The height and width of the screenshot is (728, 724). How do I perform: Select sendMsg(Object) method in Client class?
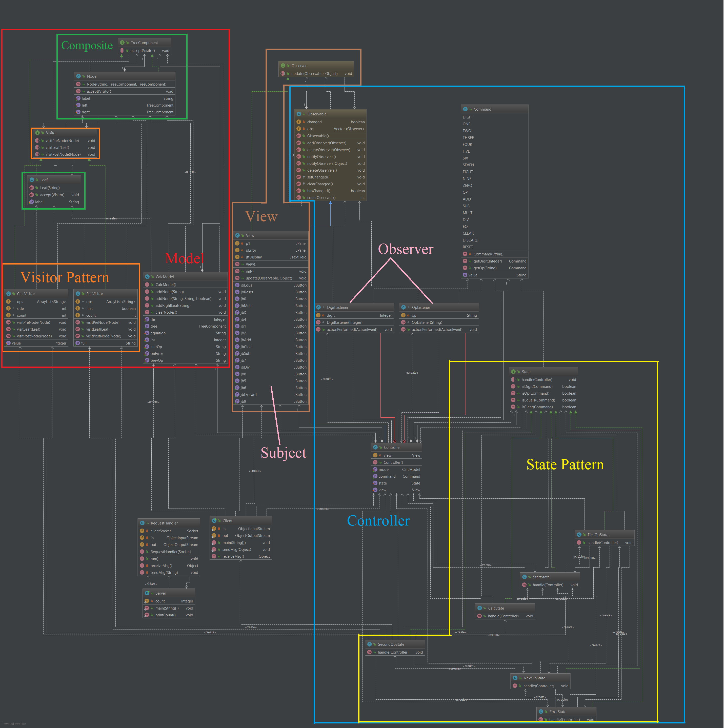tap(237, 550)
